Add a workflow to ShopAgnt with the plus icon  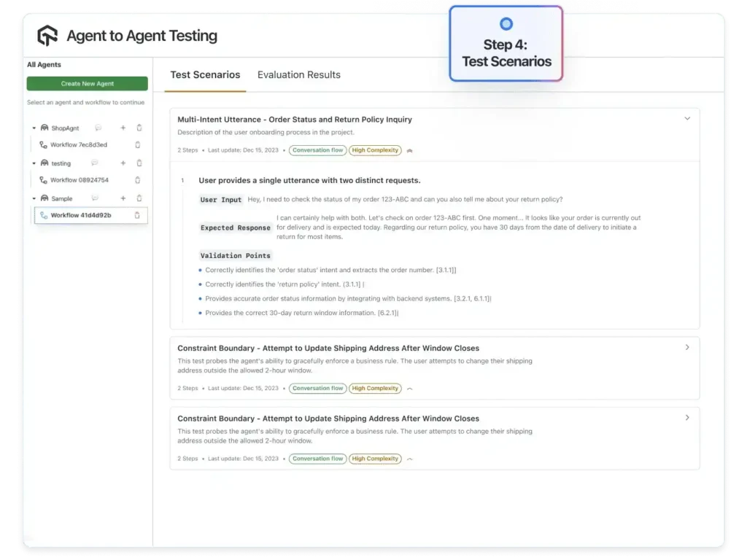pyautogui.click(x=123, y=128)
